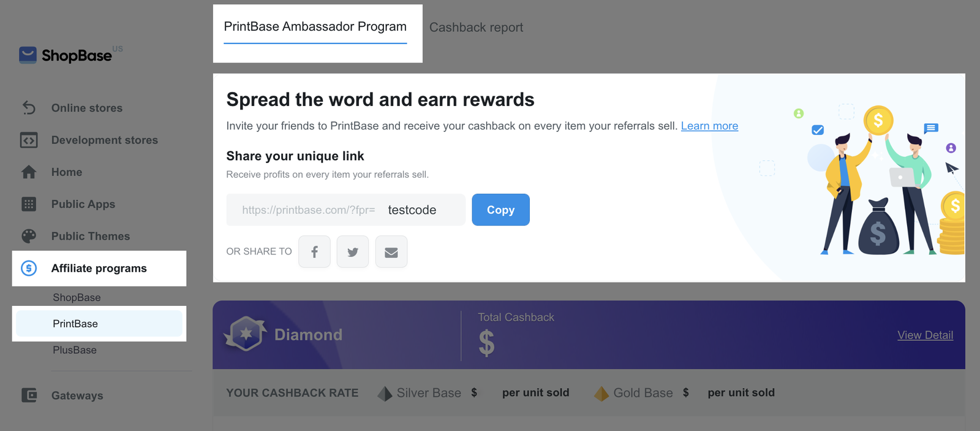The width and height of the screenshot is (980, 431).
Task: Click the referral code input field
Action: coord(421,210)
